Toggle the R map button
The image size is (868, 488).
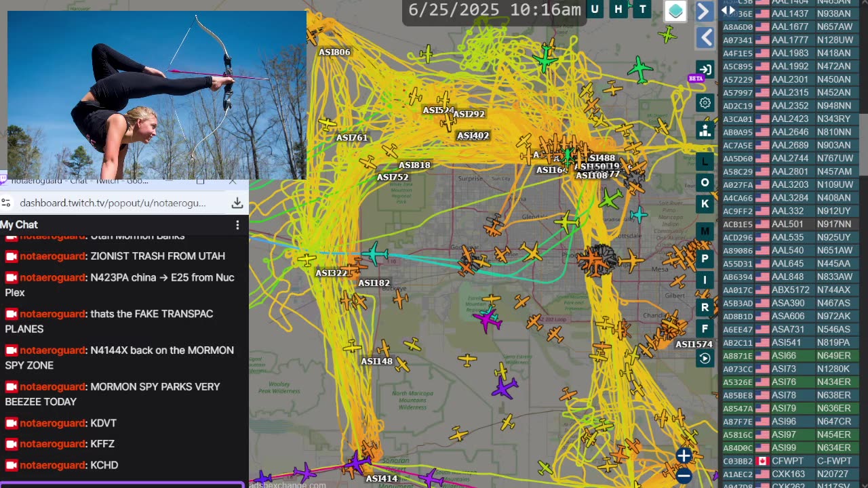705,308
